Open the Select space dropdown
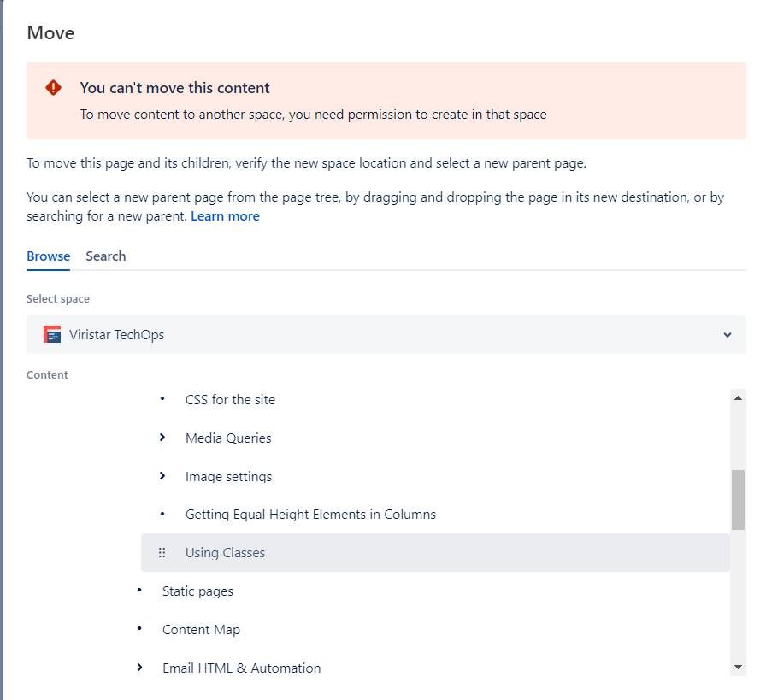The height and width of the screenshot is (700, 766). point(726,334)
